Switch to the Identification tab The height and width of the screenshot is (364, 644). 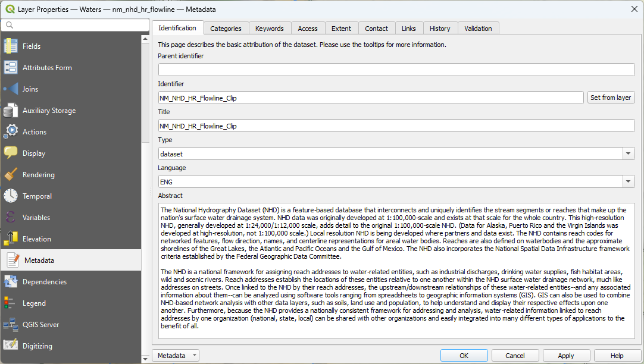177,28
